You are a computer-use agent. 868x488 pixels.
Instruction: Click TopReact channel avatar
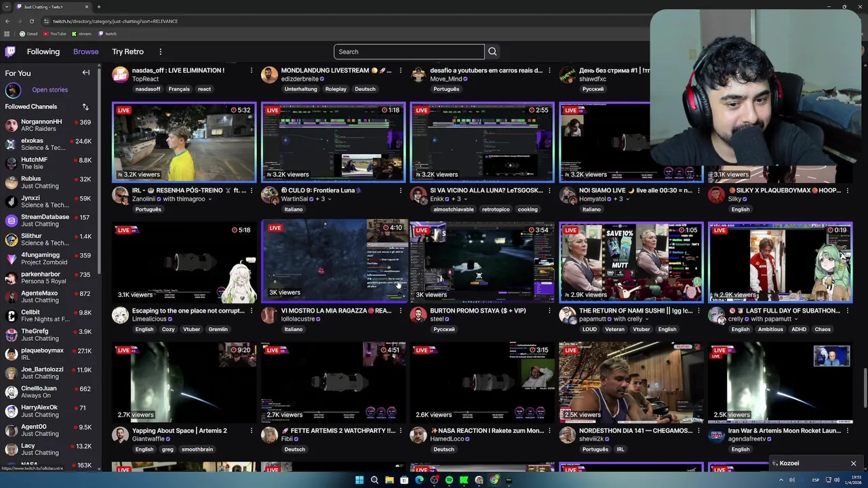[120, 75]
